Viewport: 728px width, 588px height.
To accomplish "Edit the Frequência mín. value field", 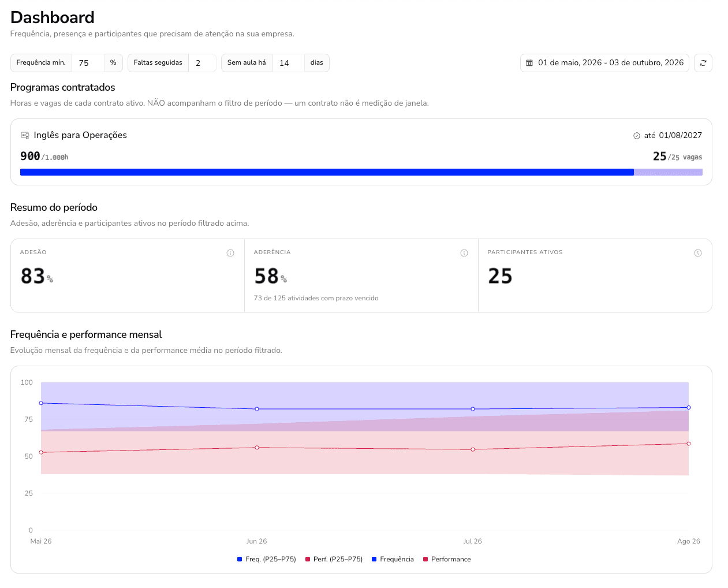I will coord(88,63).
